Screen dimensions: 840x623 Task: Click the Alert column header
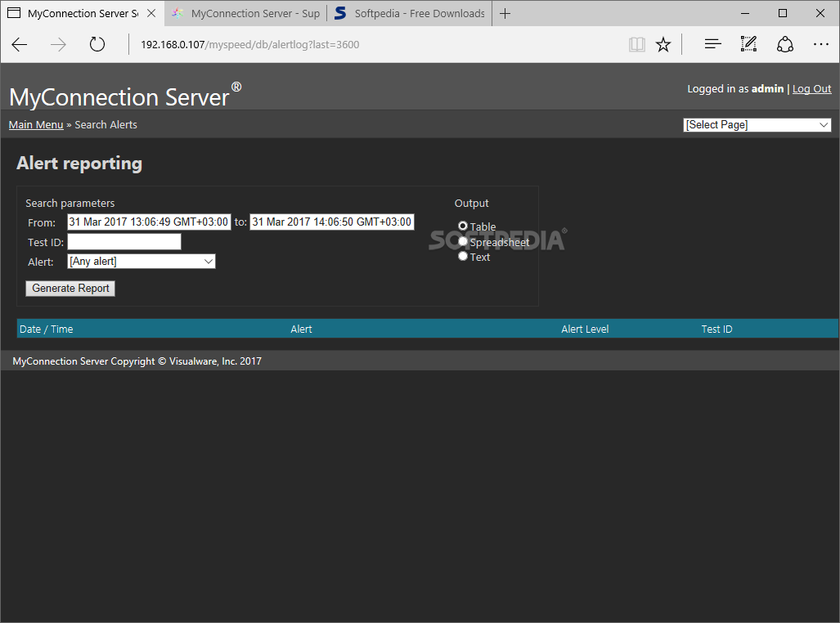point(301,329)
